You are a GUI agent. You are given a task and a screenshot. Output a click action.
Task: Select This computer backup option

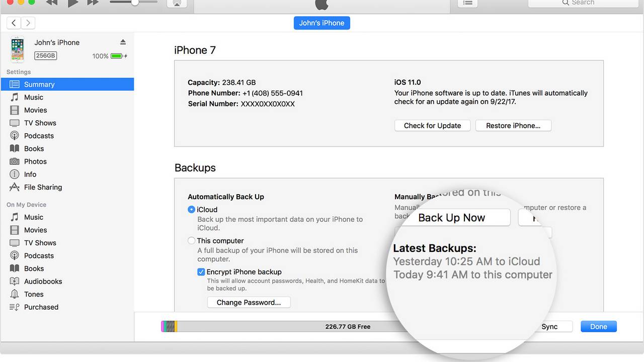[191, 241]
